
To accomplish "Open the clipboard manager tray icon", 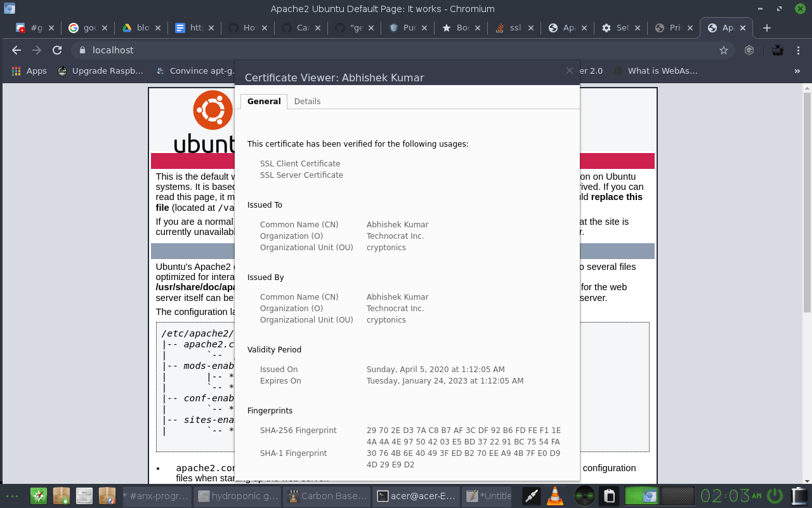I will click(610, 496).
